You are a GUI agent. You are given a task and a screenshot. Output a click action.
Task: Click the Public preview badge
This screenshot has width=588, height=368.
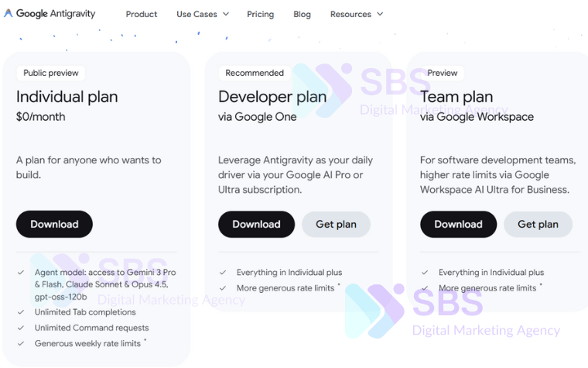(51, 73)
